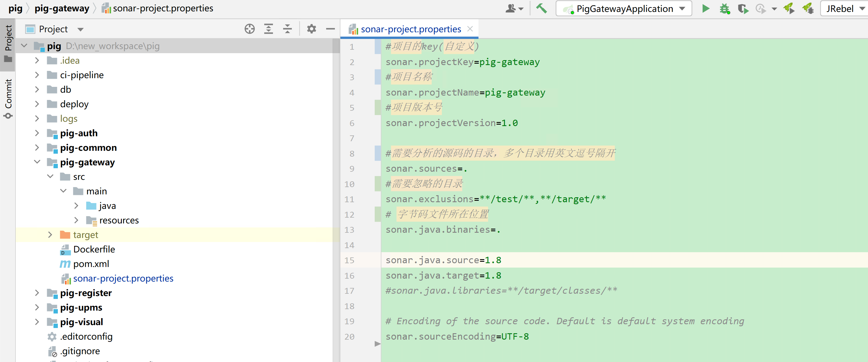Image resolution: width=868 pixels, height=362 pixels.
Task: Click the Debug bug icon
Action: click(724, 9)
